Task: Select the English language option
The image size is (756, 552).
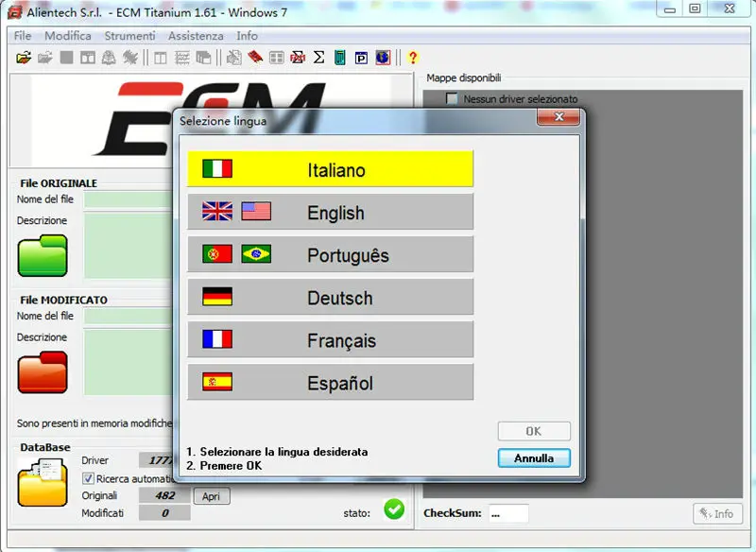Action: coord(330,211)
